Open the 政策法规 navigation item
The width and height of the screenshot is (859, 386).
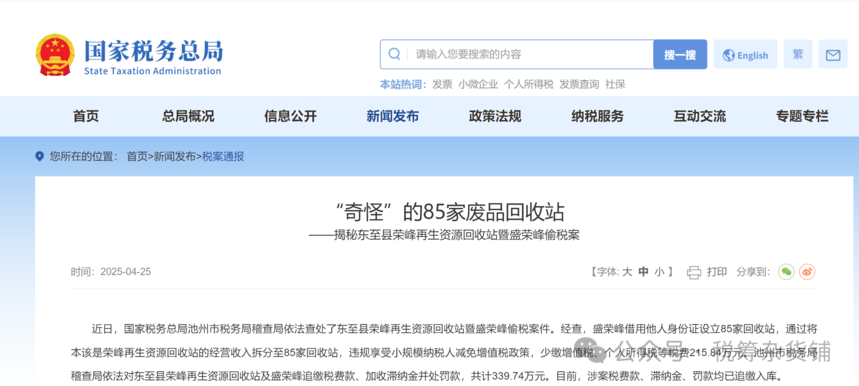(495, 116)
